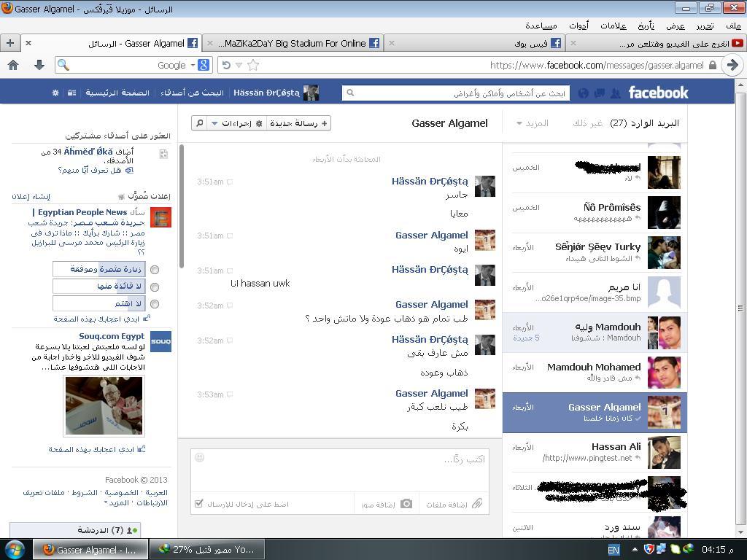Open the غير ذلك other messages link
This screenshot has width=747, height=560.
(587, 123)
